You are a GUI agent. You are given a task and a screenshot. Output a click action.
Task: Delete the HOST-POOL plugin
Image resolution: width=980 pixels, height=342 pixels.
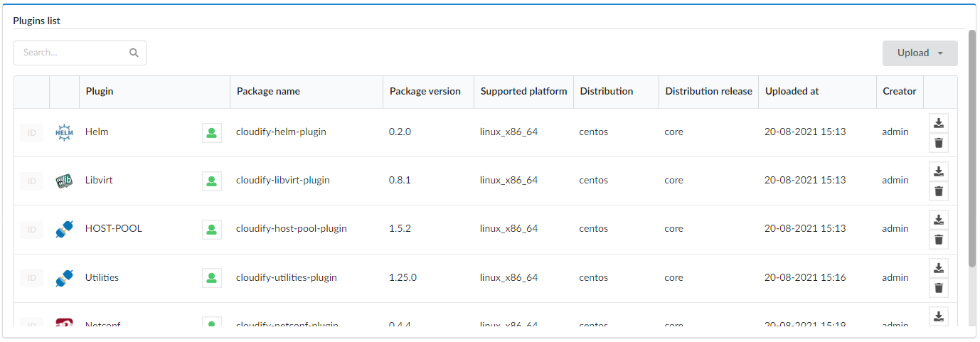coord(938,240)
